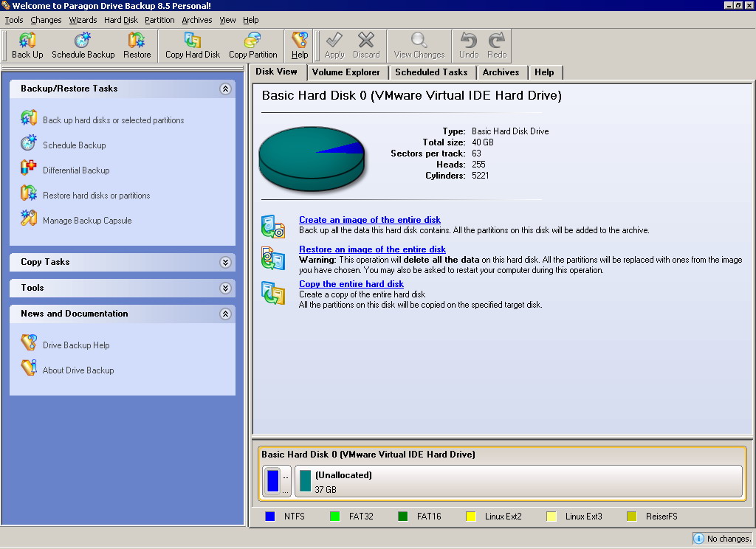Click the disk usage pie chart

click(x=312, y=159)
